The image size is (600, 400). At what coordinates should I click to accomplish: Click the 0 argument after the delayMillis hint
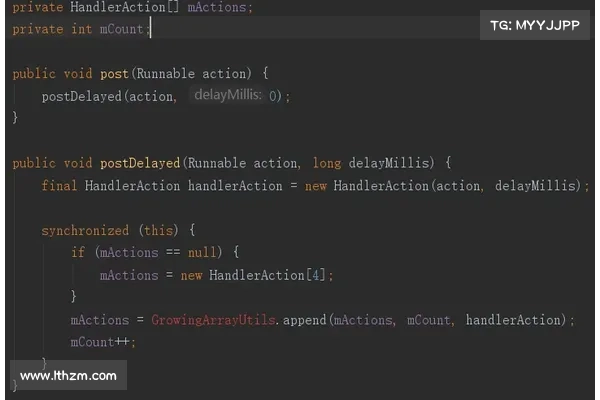coord(272,96)
